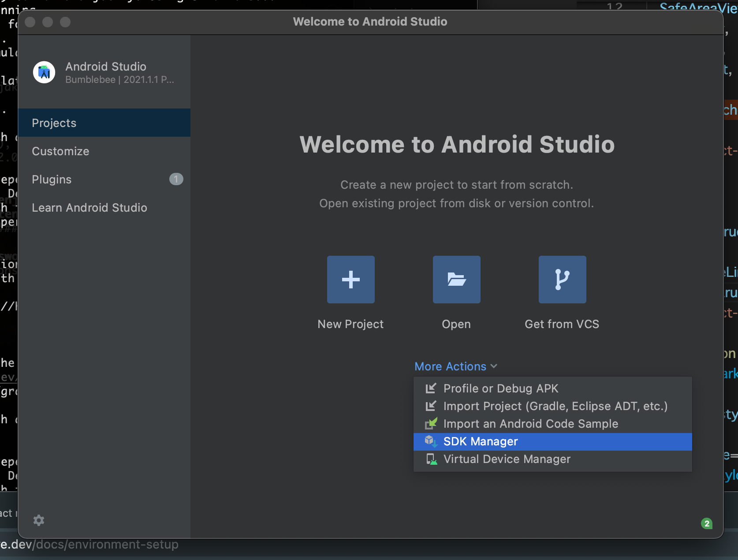Viewport: 738px width, 560px height.
Task: Click 'Open existing project from disk or version control.'
Action: click(457, 203)
